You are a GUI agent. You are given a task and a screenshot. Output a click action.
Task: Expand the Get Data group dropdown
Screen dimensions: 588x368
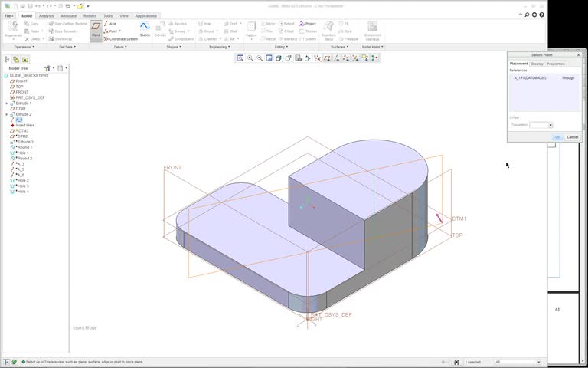point(67,47)
